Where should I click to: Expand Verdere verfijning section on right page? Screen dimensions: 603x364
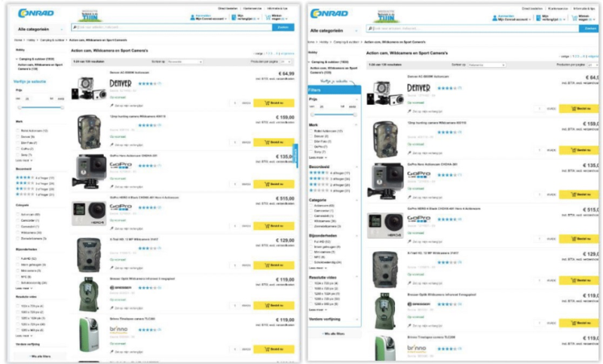(357, 320)
